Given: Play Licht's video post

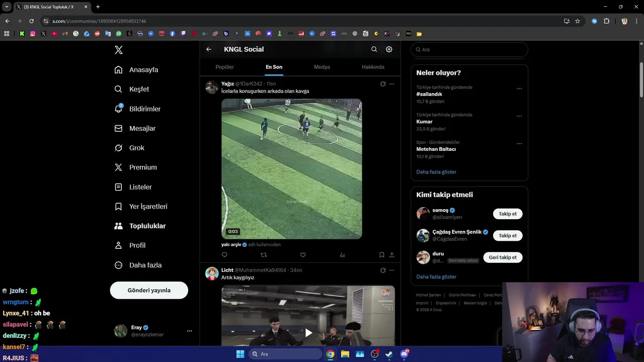Looking at the screenshot, I should coord(308,332).
